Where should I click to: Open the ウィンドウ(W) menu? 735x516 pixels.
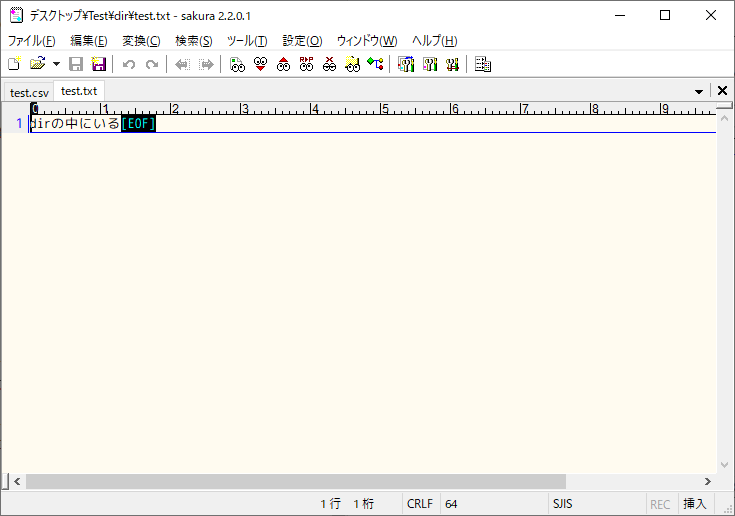[367, 41]
